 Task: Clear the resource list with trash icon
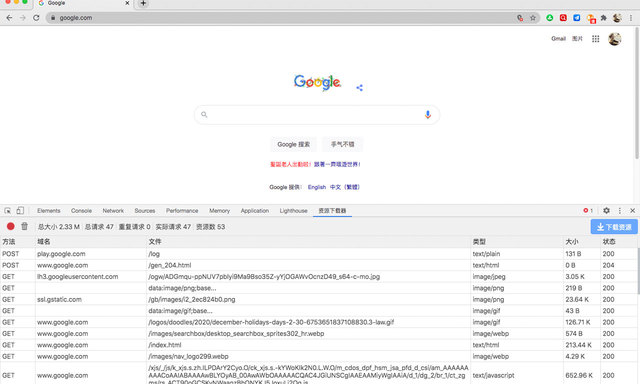(x=24, y=226)
